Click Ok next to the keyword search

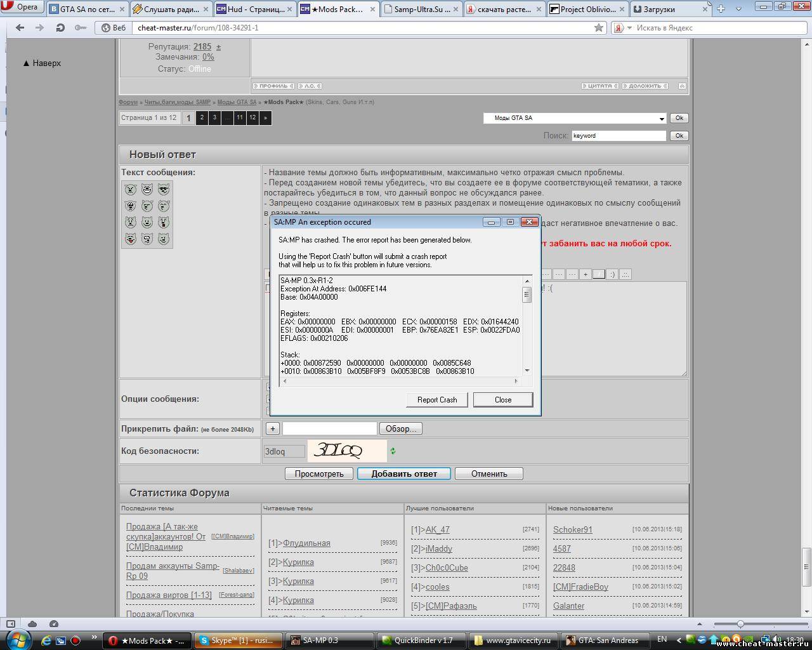click(x=679, y=135)
